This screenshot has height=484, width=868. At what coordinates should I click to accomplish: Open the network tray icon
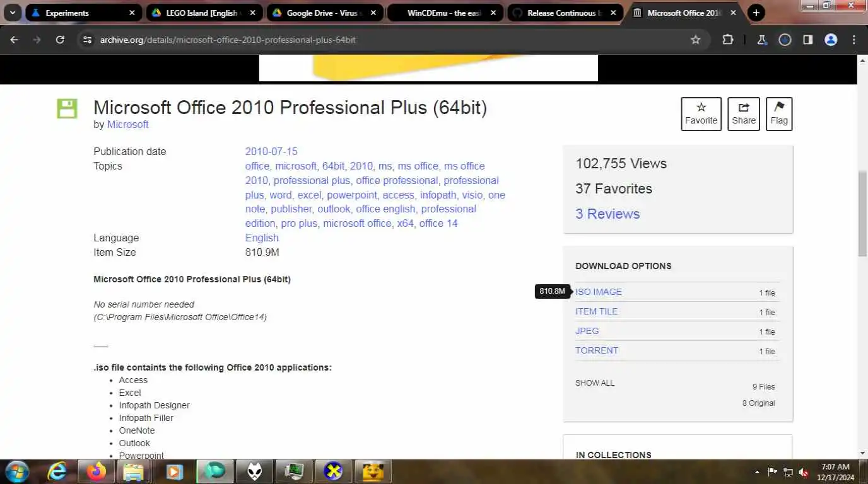(788, 472)
